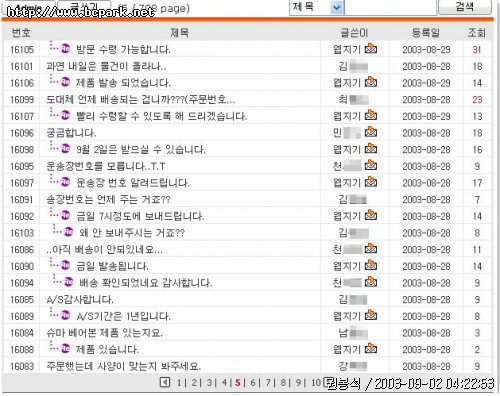
Task: Click the Re icon on post 16092
Action: tap(65, 215)
